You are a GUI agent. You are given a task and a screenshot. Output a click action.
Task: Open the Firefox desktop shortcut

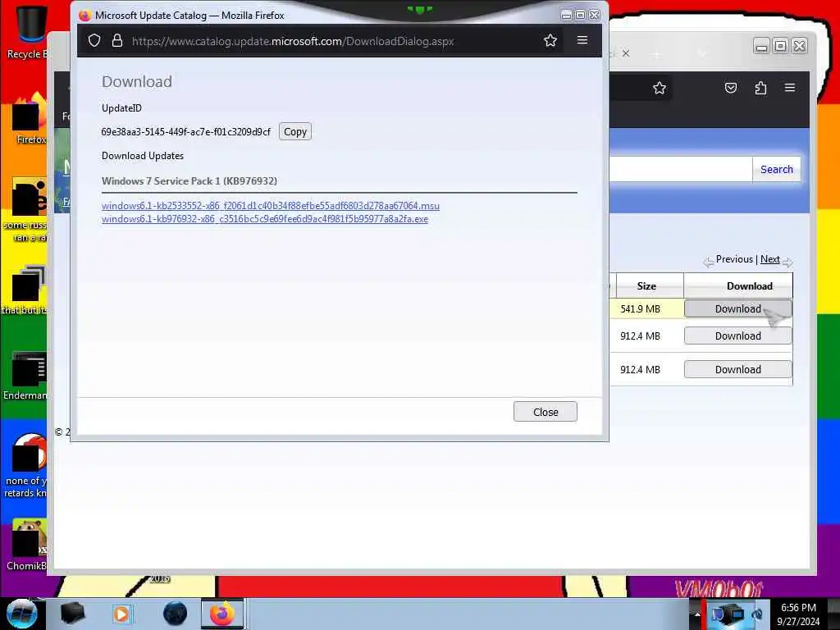coord(30,120)
